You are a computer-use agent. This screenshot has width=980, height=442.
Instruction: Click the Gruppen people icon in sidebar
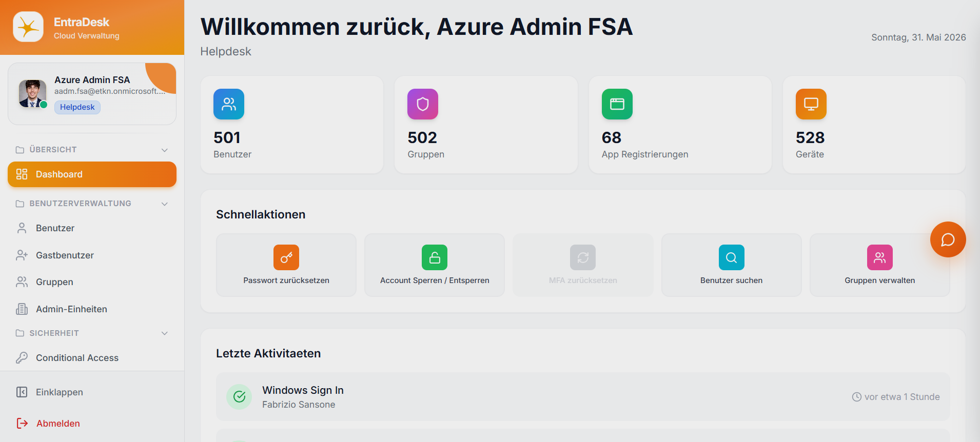pyautogui.click(x=22, y=282)
